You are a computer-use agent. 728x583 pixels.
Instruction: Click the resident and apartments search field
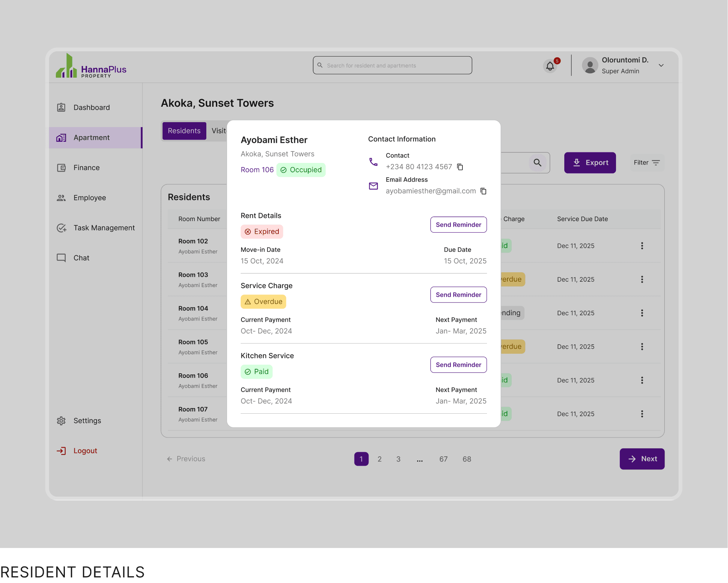pyautogui.click(x=392, y=66)
